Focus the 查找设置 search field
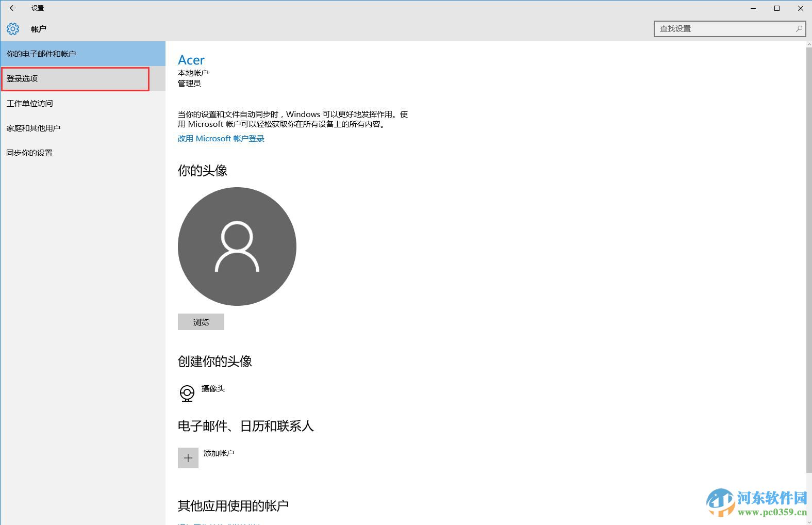 [730, 29]
